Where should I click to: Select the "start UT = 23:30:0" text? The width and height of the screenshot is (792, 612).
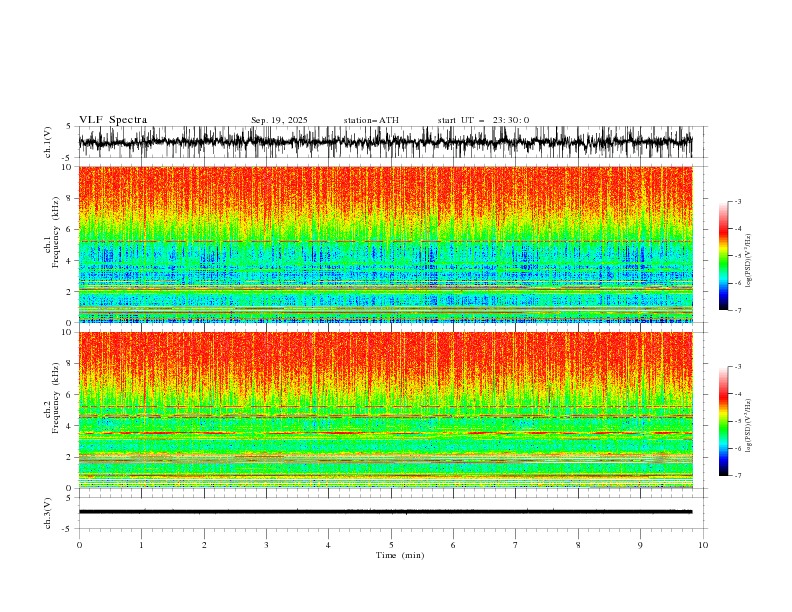483,120
